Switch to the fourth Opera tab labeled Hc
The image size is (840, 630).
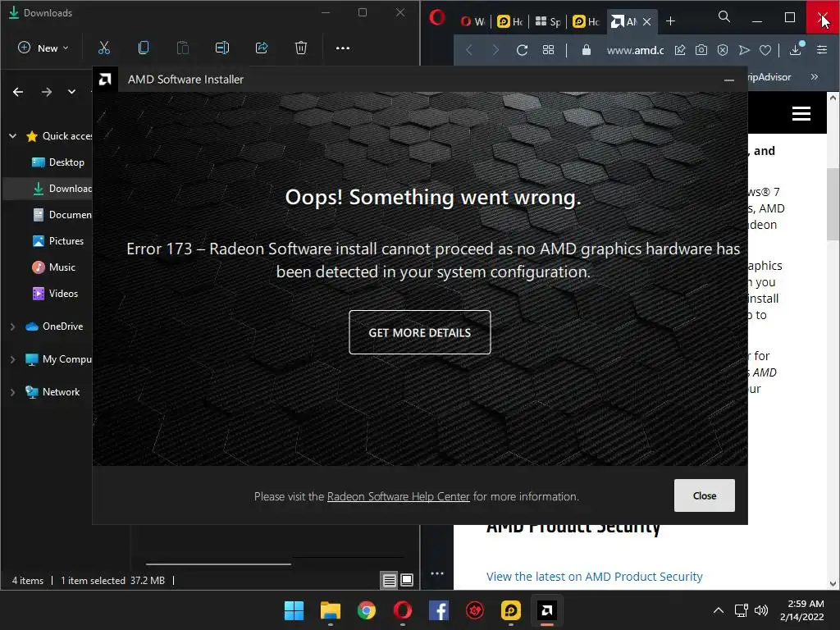(x=586, y=21)
